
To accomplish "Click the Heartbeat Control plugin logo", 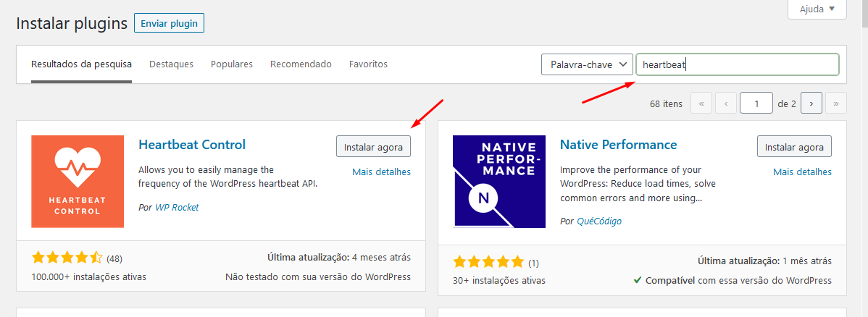I will pos(78,182).
